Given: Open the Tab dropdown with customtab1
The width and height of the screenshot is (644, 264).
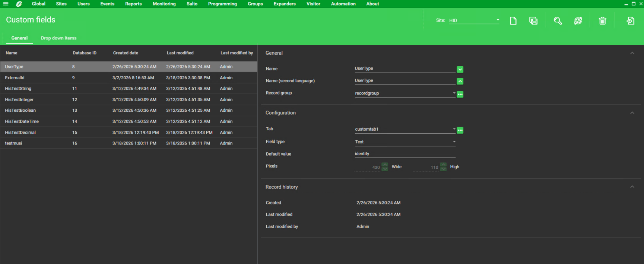Looking at the screenshot, I should click(405, 129).
